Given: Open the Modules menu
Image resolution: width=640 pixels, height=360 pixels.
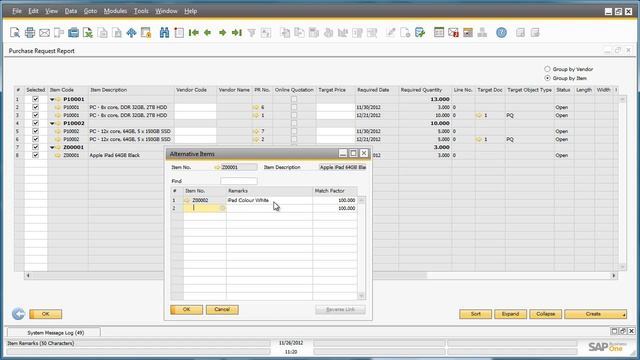Looking at the screenshot, I should point(115,11).
